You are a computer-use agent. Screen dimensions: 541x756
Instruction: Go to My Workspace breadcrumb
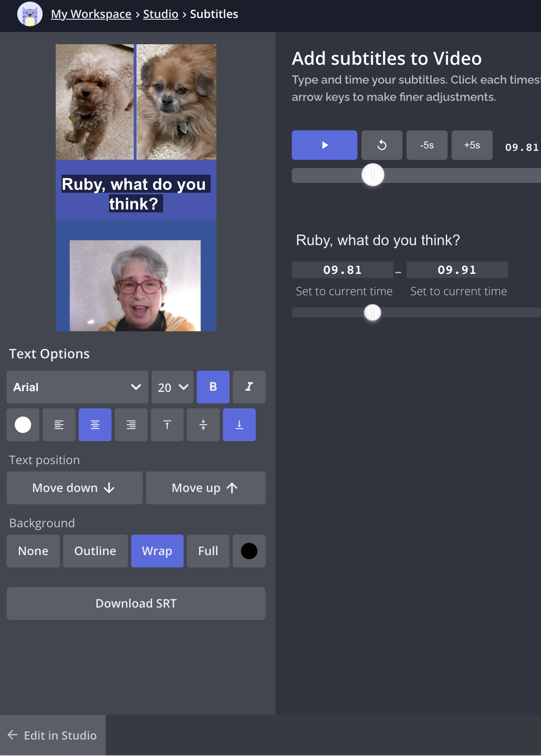[x=91, y=14]
